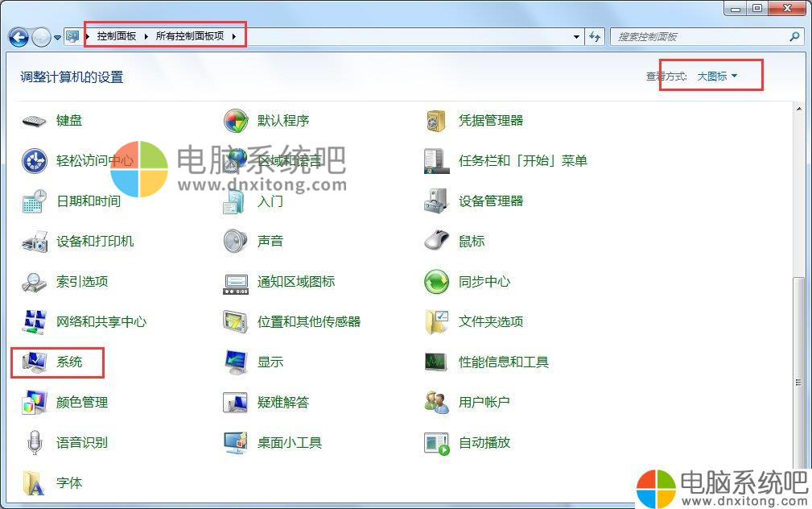Open the 鼠标 (Mouse) icon
Screen dimensions: 812x509
435,242
